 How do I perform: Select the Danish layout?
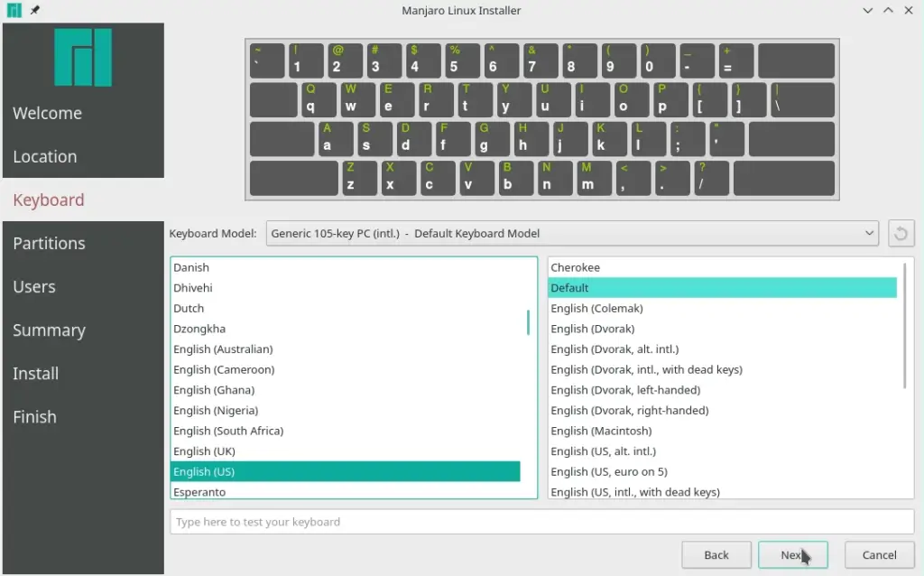tap(346, 267)
